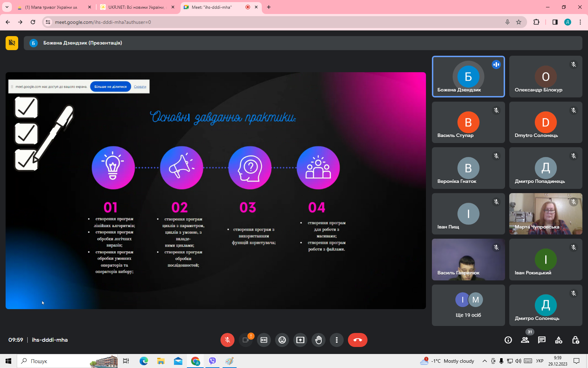The height and width of the screenshot is (368, 588).
Task: Click the raise hand icon
Action: coord(318,340)
